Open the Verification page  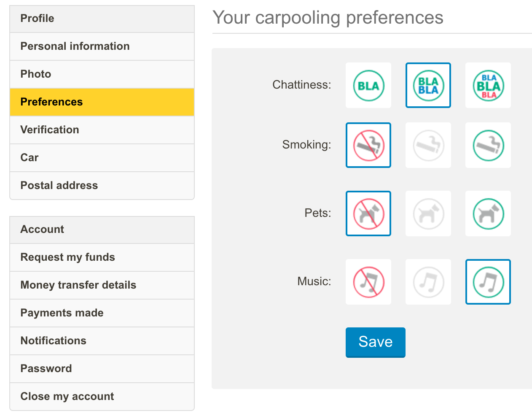[x=50, y=130]
